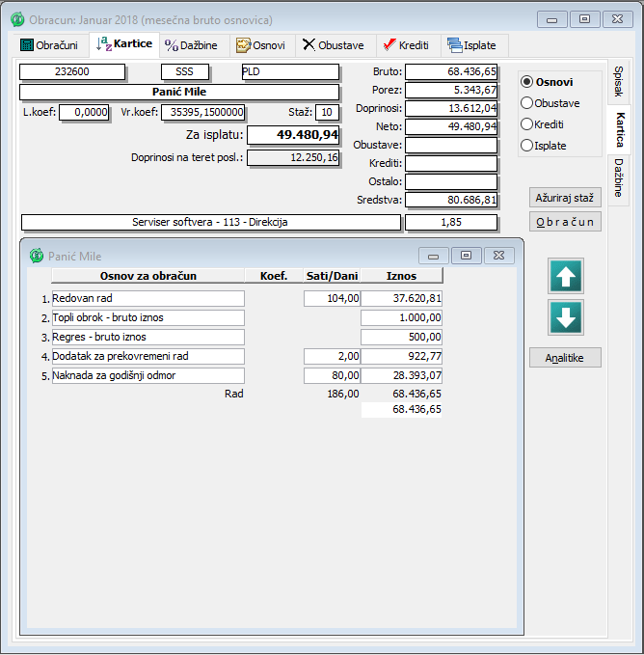The image size is (644, 655).
Task: Restore the Panić Mile inner window
Action: 466,256
